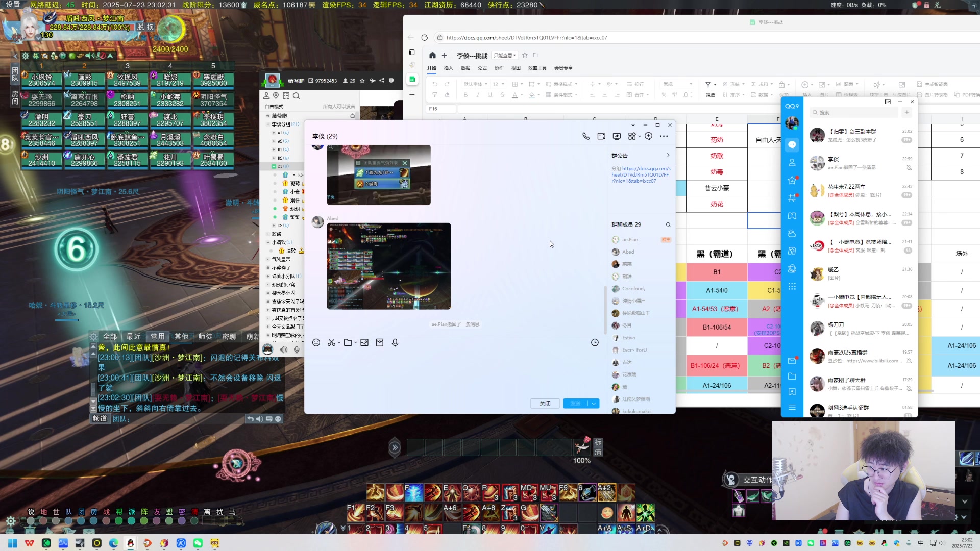980x551 pixels.
Task: Open the more options ellipsis in 李倓 chat
Action: 664,136
